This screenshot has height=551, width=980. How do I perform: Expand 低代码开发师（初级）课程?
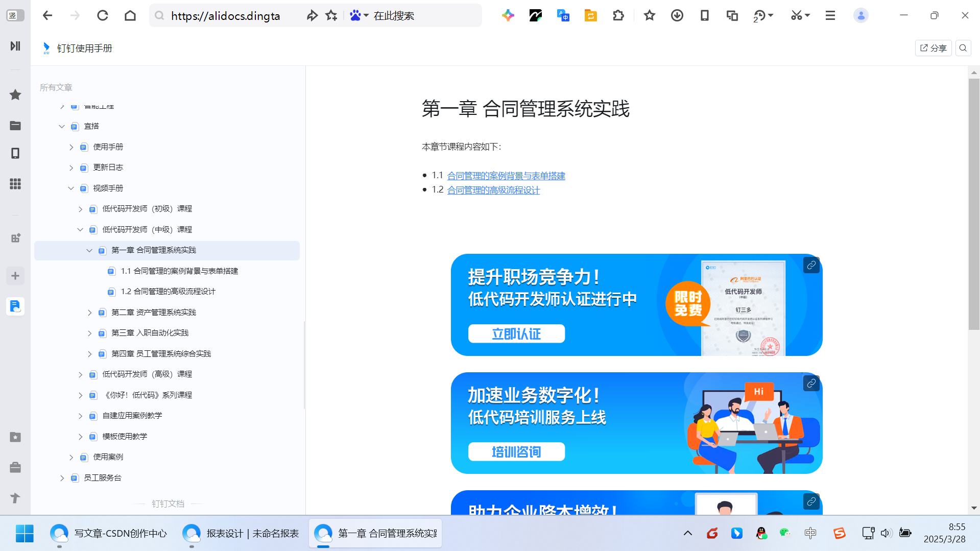click(x=80, y=209)
